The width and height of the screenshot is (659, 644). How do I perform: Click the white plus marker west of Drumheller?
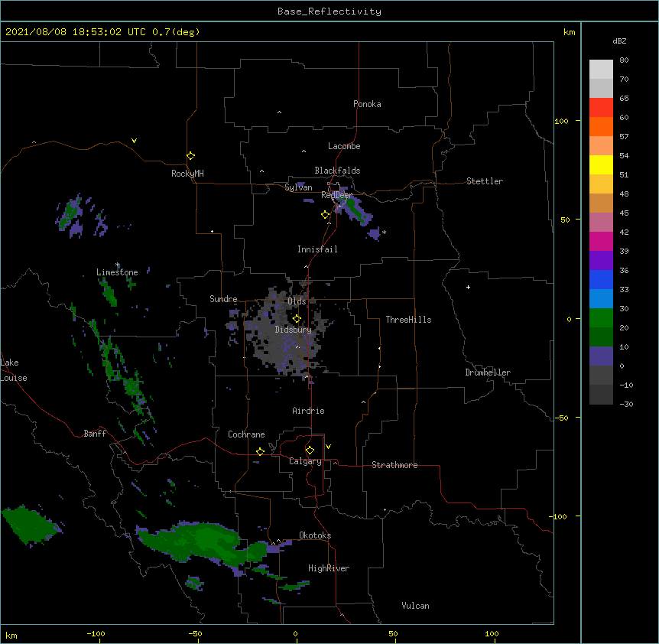pyautogui.click(x=468, y=287)
